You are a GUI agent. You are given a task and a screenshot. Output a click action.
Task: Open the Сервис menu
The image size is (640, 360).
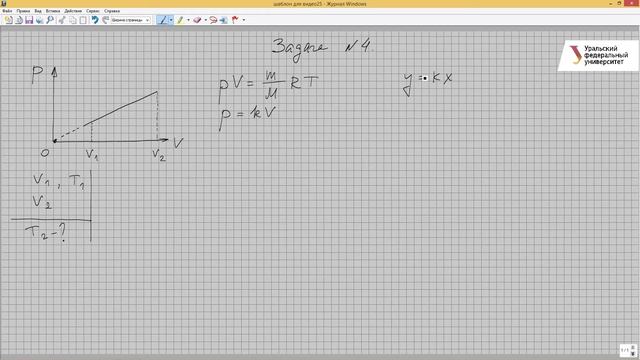[93, 11]
